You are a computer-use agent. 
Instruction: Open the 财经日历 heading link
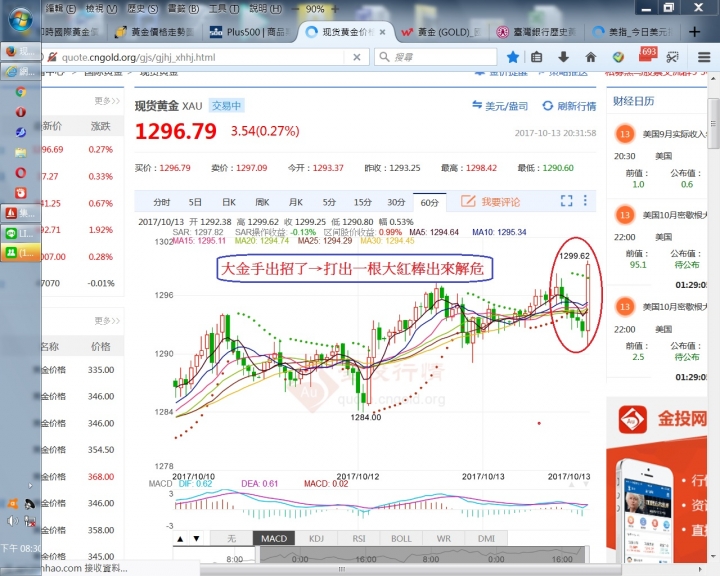[x=633, y=101]
